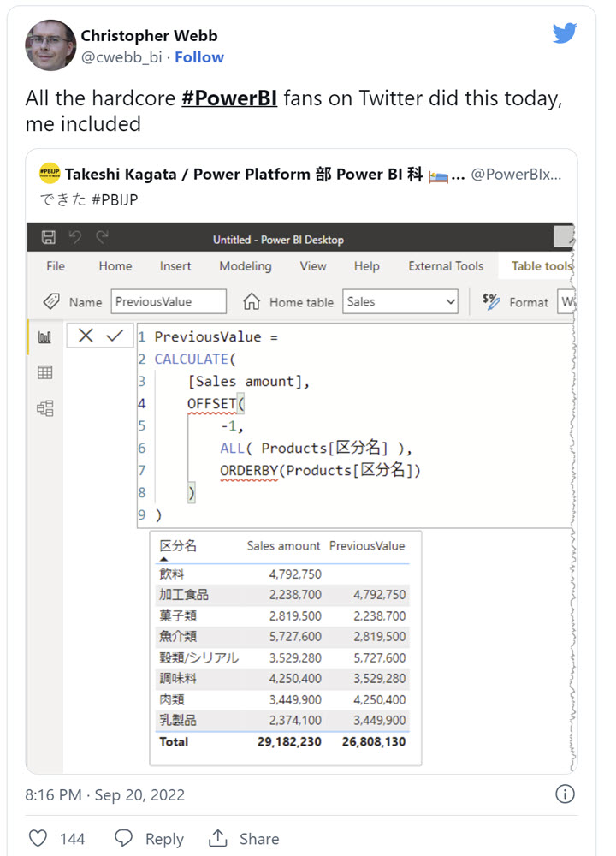Click the PBIJP avatar of quoted tweet
Screen dimensions: 616x856
pyautogui.click(x=50, y=173)
